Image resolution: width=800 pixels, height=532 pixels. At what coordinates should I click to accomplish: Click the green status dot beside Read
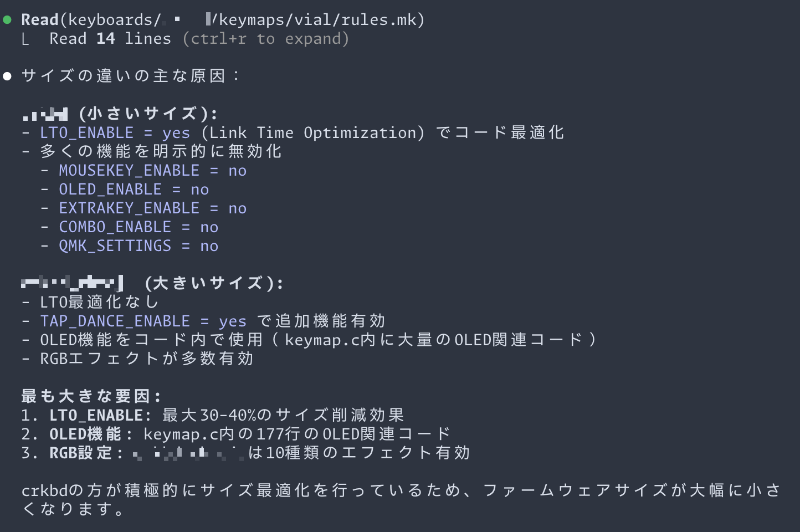[7, 20]
